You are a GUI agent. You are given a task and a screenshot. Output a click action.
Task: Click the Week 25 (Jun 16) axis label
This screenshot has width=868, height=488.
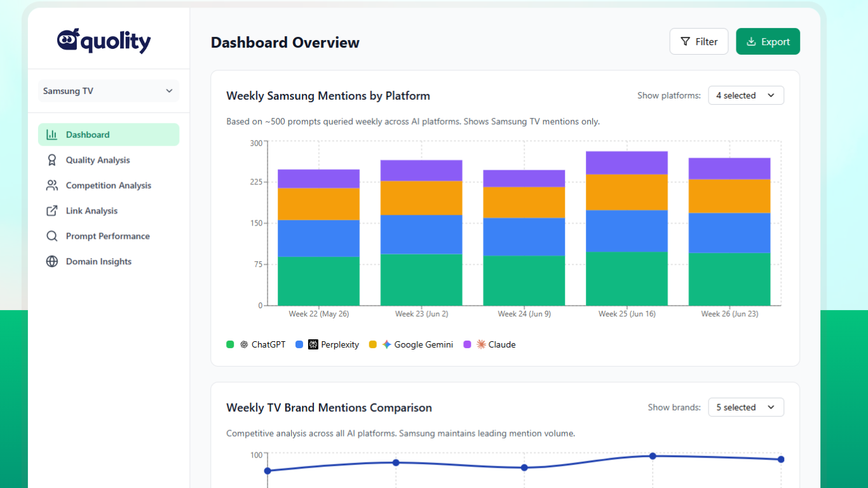(x=627, y=314)
